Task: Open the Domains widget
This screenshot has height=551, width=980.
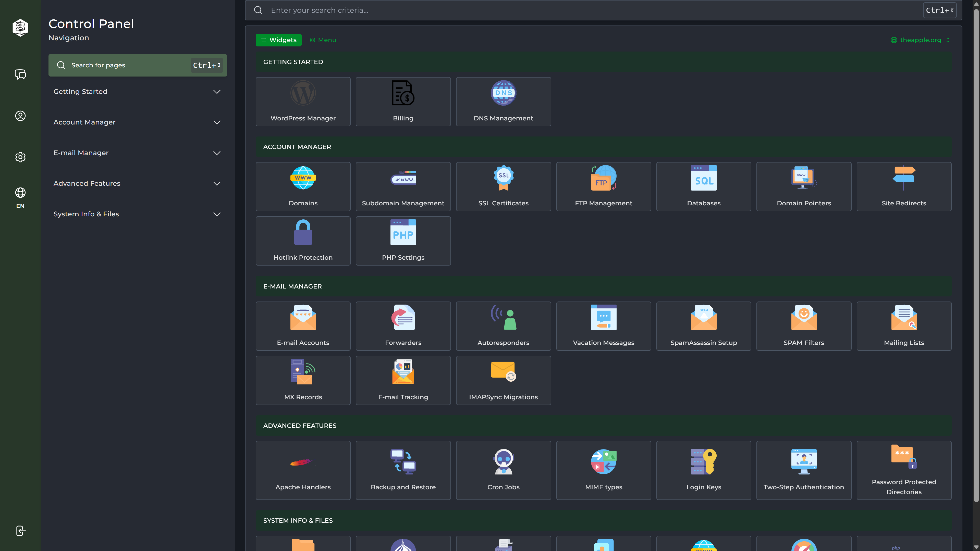Action: 303,186
